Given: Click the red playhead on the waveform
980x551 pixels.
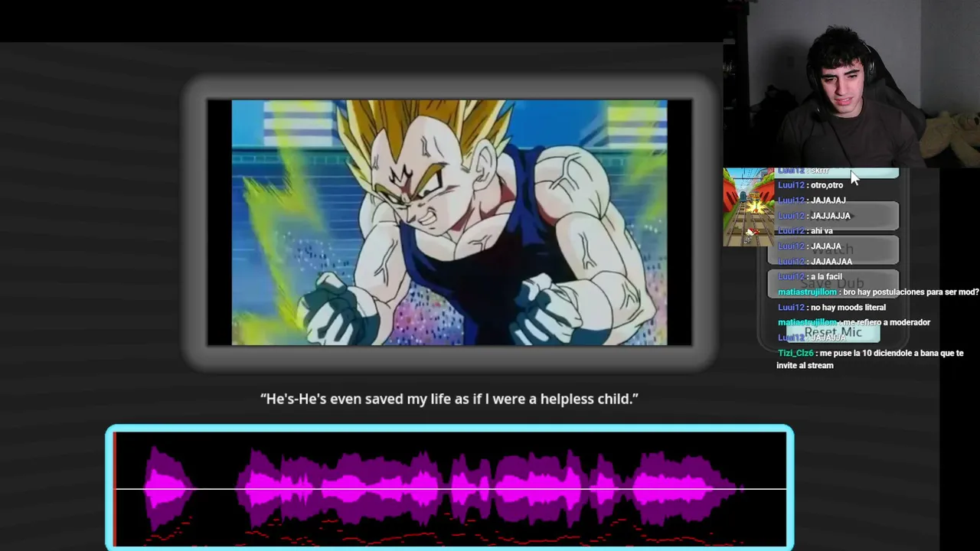Looking at the screenshot, I should click(x=114, y=490).
